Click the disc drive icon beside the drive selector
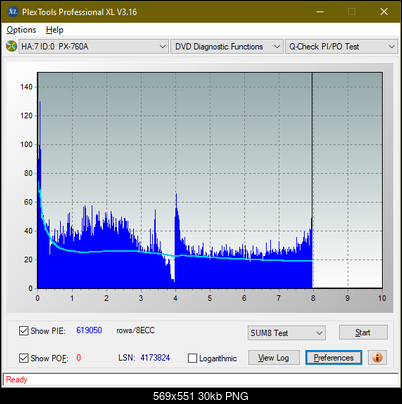The width and height of the screenshot is (402, 404). [12, 46]
